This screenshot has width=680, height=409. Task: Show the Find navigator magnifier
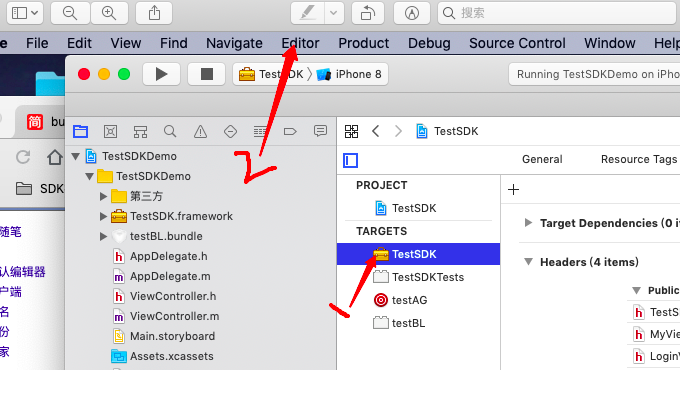tap(170, 131)
